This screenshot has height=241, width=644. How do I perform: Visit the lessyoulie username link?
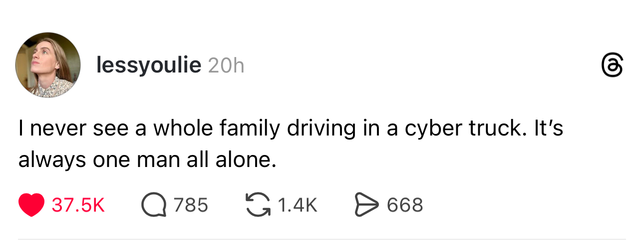148,65
